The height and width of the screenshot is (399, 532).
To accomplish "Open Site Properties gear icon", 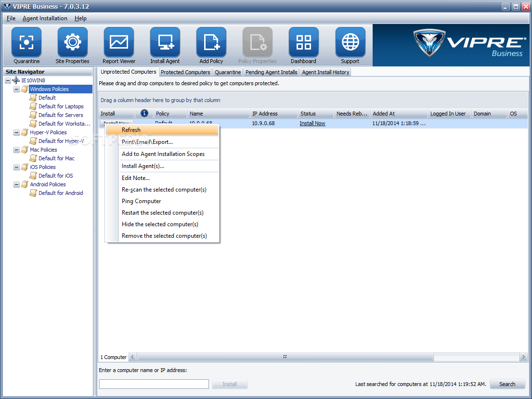I will 73,42.
